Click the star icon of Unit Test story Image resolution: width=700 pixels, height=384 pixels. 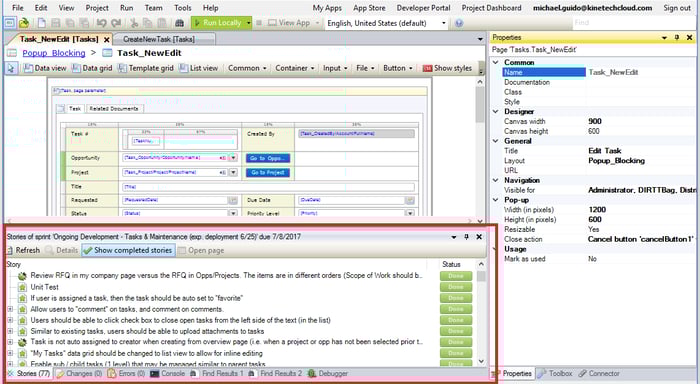(x=22, y=287)
